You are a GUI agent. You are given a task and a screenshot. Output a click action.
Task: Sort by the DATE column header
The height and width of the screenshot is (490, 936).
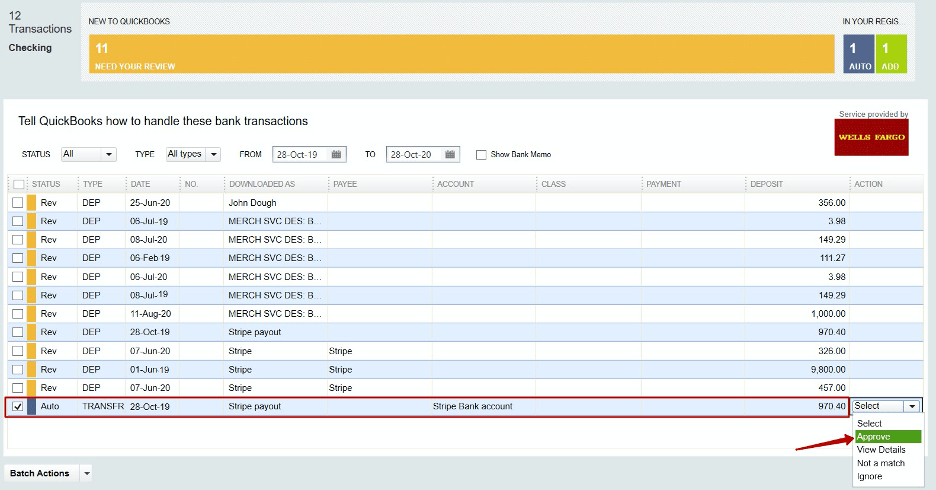point(140,184)
